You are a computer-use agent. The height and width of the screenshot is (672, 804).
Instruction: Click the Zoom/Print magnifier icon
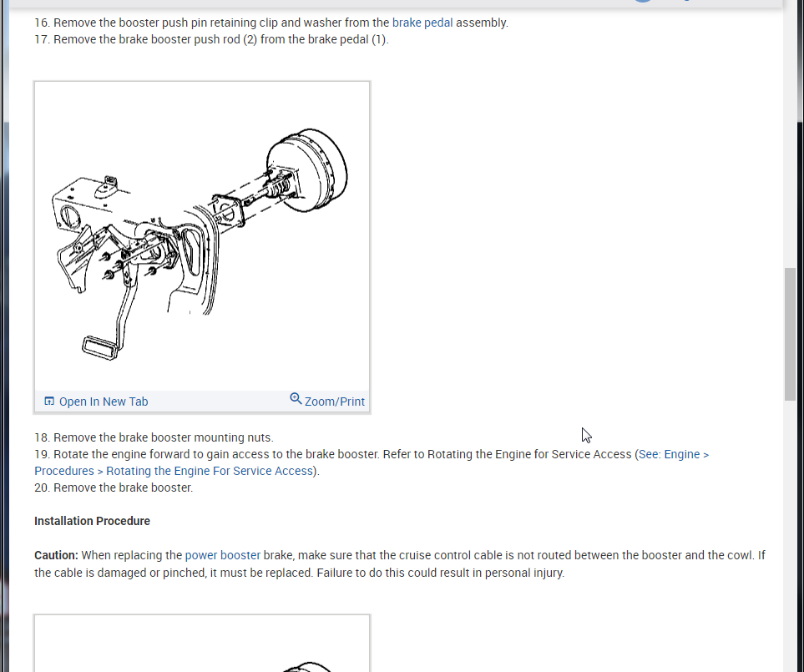pos(296,399)
